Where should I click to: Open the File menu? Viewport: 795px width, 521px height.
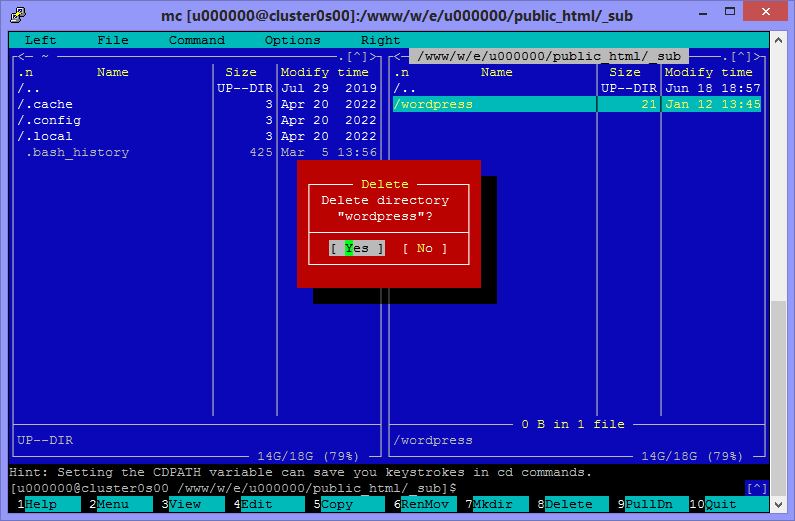pos(113,40)
